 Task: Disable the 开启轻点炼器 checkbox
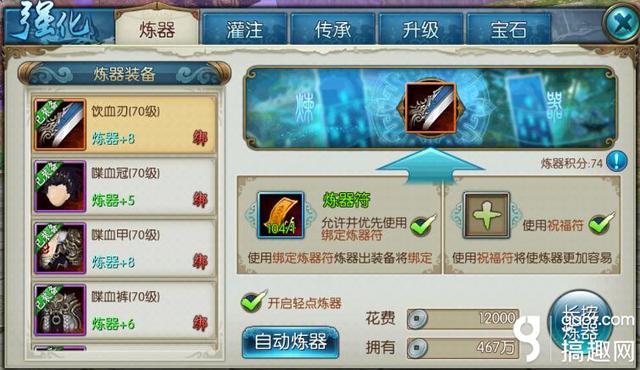coord(253,301)
